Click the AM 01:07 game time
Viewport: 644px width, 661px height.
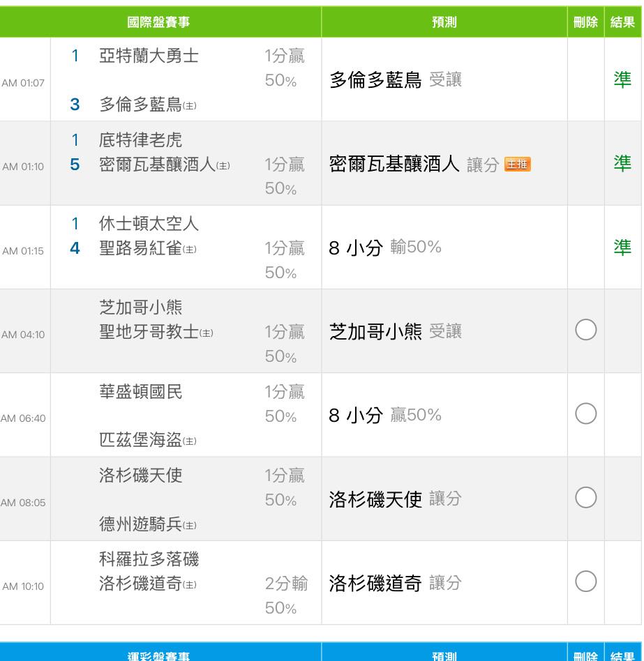click(23, 83)
